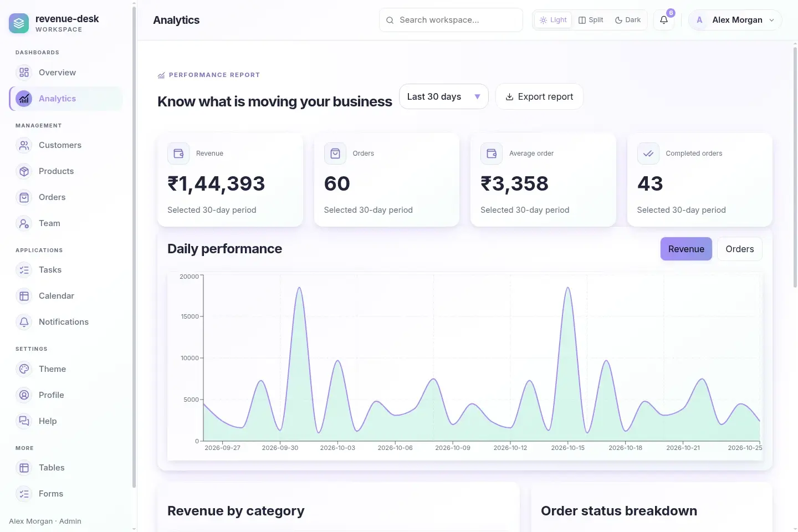Click the 2026-10-15 chart axis label
Viewport: 798px width, 532px height.
pyautogui.click(x=567, y=448)
